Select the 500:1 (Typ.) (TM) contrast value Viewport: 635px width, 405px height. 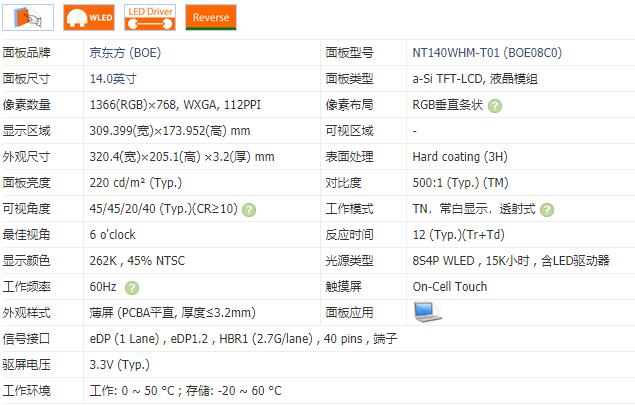tap(460, 183)
